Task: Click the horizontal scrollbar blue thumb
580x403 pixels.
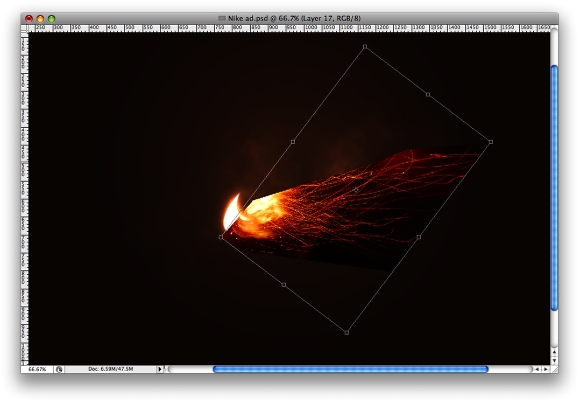Action: [351, 369]
